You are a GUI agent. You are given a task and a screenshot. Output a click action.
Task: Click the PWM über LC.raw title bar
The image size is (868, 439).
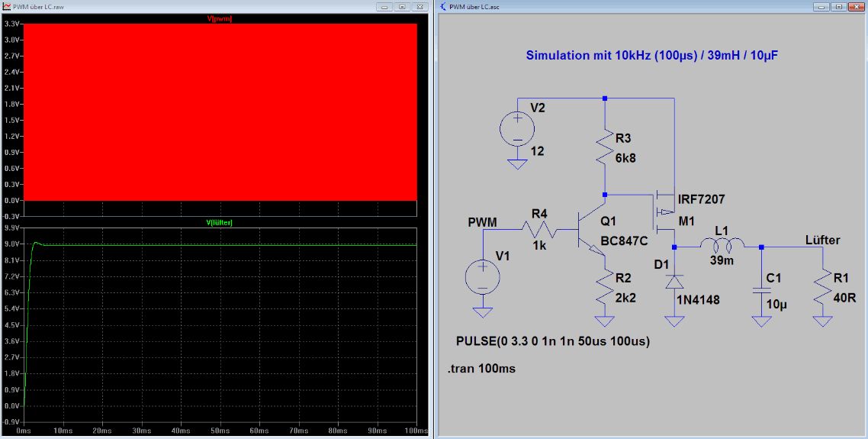click(215, 7)
